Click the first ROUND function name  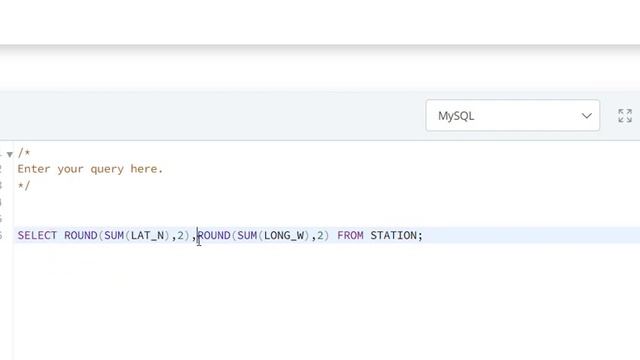[x=80, y=236]
